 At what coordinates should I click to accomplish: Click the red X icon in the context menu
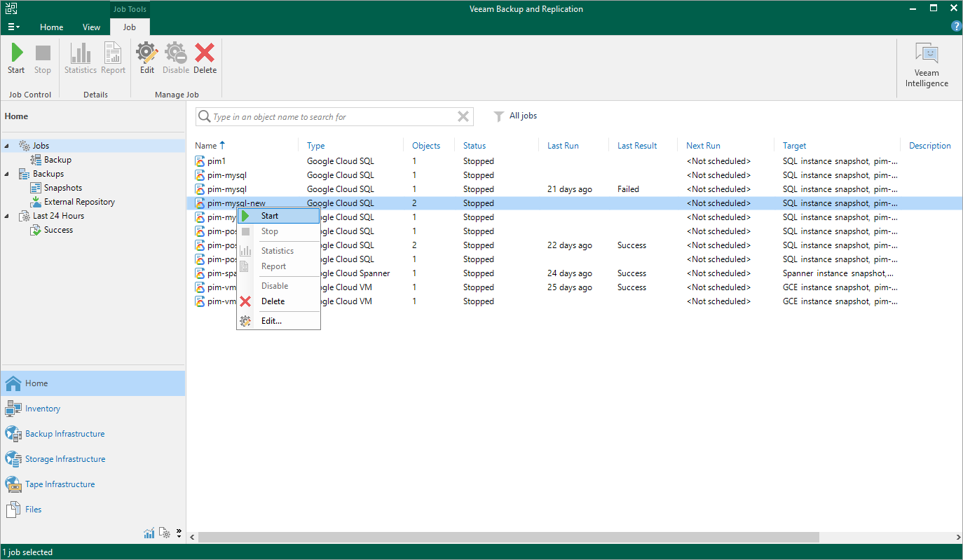coord(245,301)
